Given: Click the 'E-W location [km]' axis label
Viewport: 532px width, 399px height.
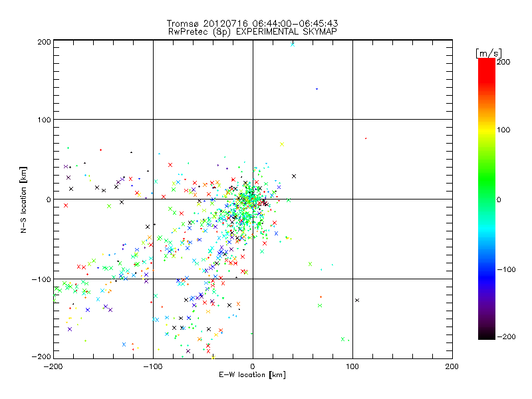Looking at the screenshot, I should coord(252,375).
